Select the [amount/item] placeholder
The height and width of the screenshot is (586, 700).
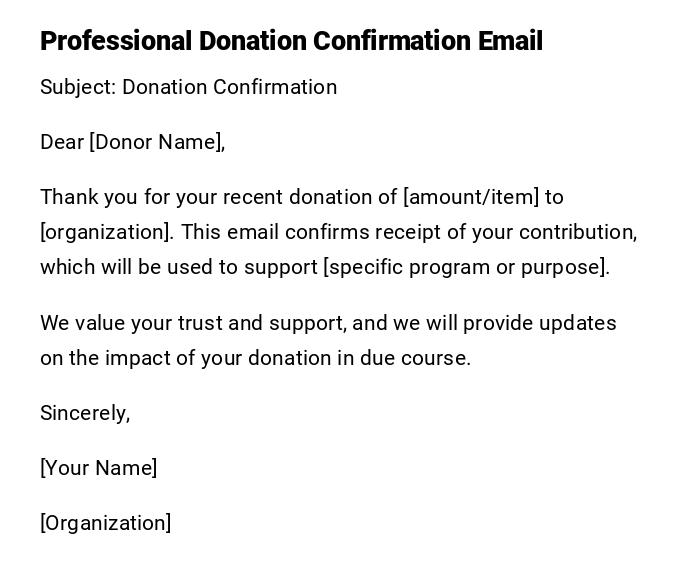(x=470, y=197)
